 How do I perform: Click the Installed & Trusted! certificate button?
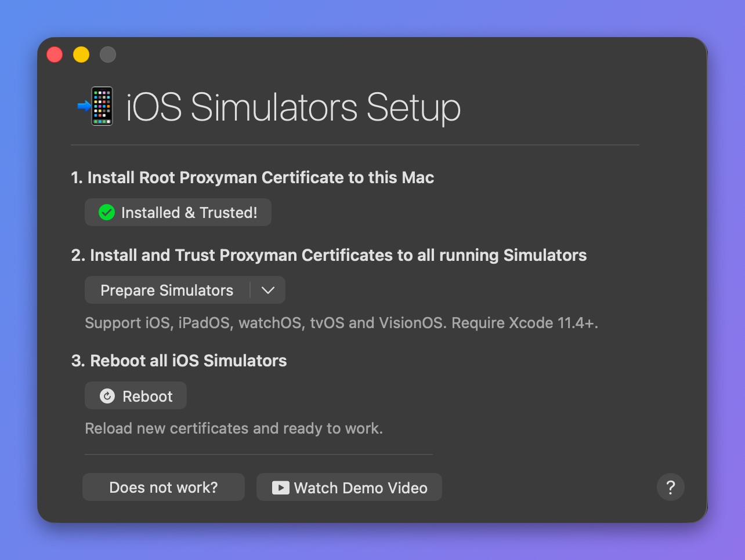click(178, 213)
